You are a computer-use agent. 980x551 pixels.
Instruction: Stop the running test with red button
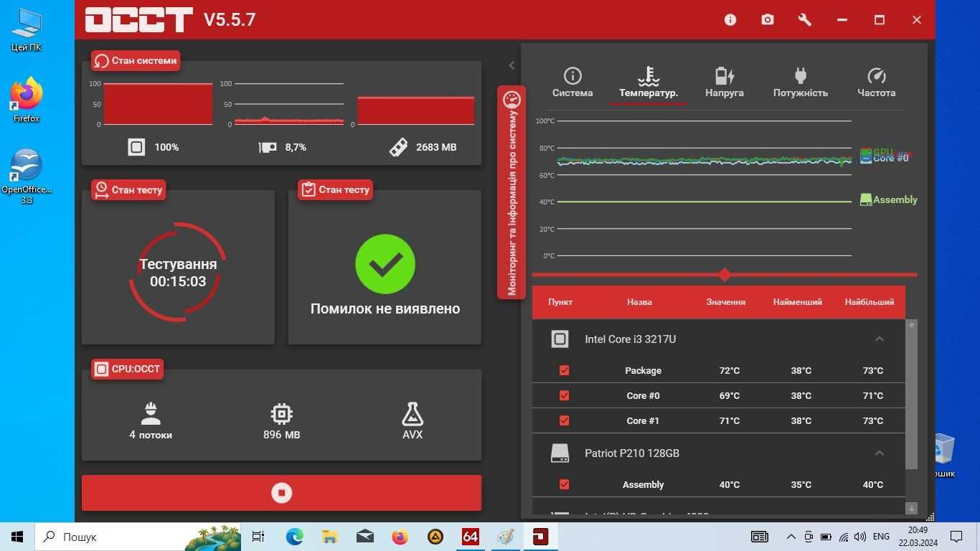point(281,493)
